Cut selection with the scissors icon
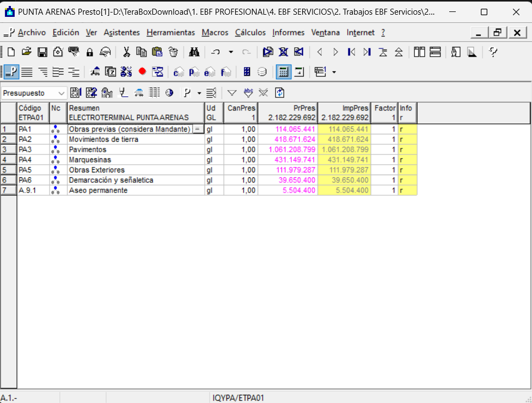 pos(126,52)
